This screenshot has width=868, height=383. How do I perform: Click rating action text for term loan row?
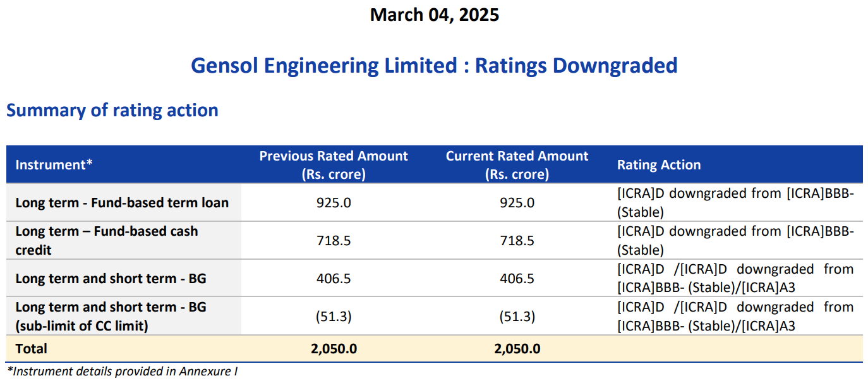(735, 203)
